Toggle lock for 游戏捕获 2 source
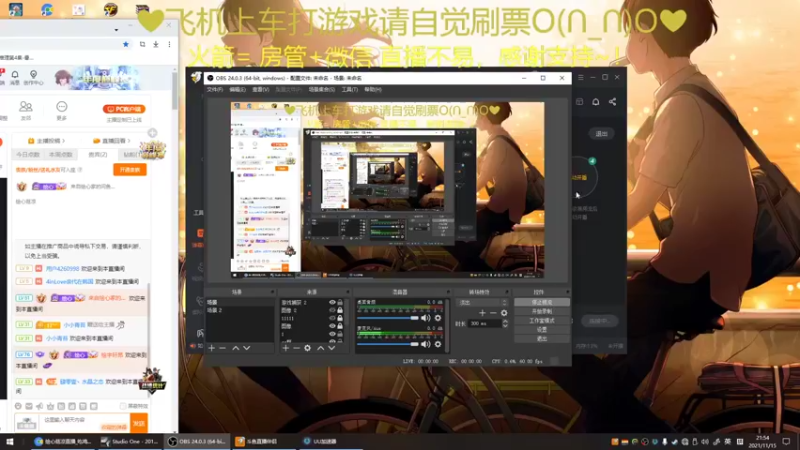This screenshot has height=450, width=800. coord(340,303)
